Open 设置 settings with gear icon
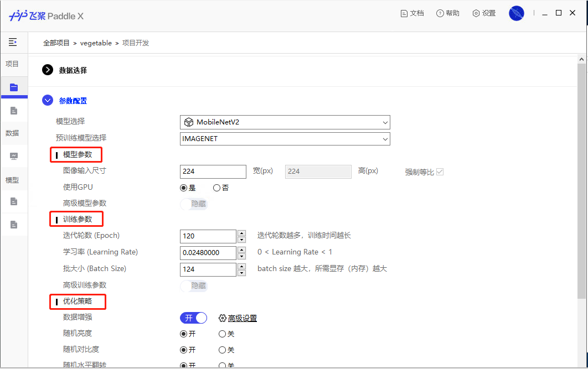The width and height of the screenshot is (588, 369). (484, 13)
